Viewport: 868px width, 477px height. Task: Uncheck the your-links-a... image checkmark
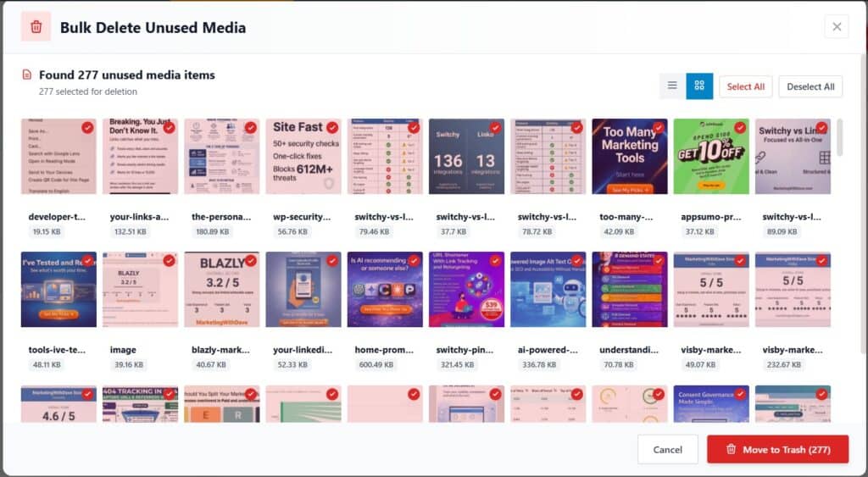tap(169, 127)
